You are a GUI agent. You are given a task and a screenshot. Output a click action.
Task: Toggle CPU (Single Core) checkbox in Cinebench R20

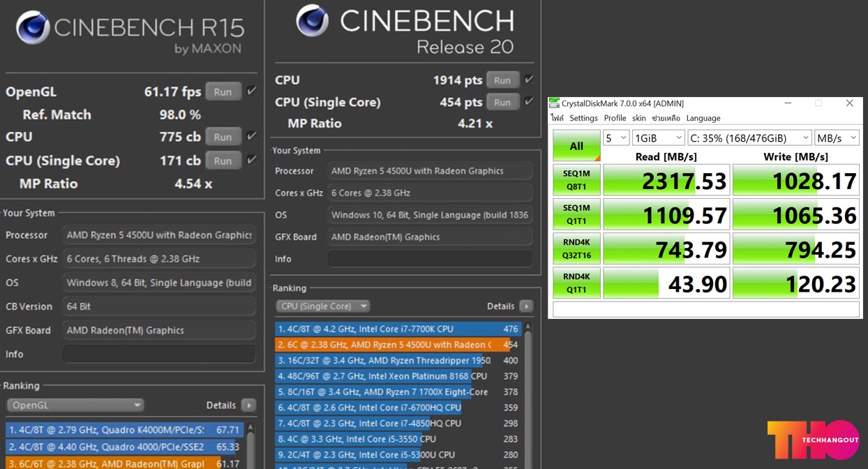pyautogui.click(x=529, y=101)
